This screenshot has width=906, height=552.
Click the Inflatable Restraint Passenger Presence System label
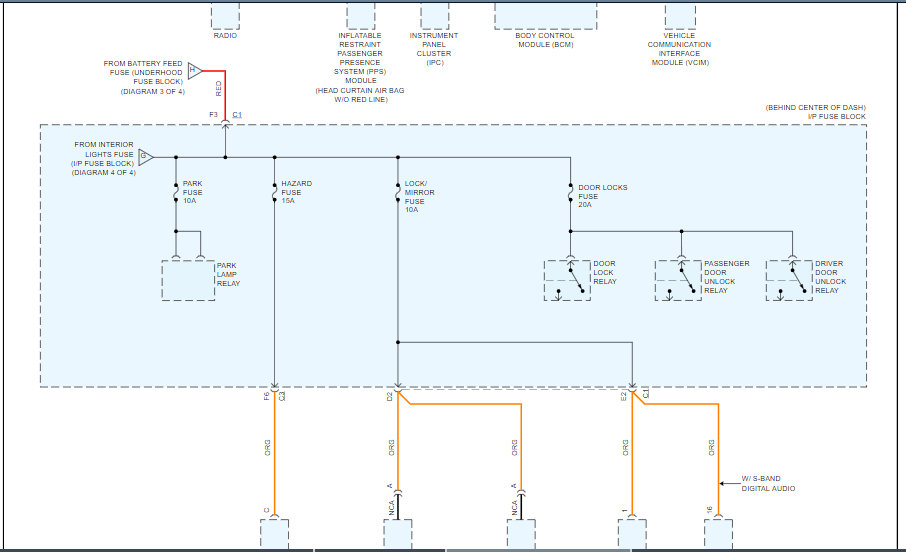[x=360, y=67]
